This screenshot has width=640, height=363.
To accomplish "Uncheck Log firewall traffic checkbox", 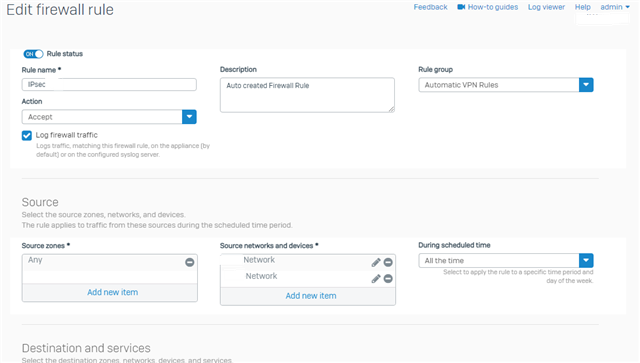I will [x=27, y=136].
